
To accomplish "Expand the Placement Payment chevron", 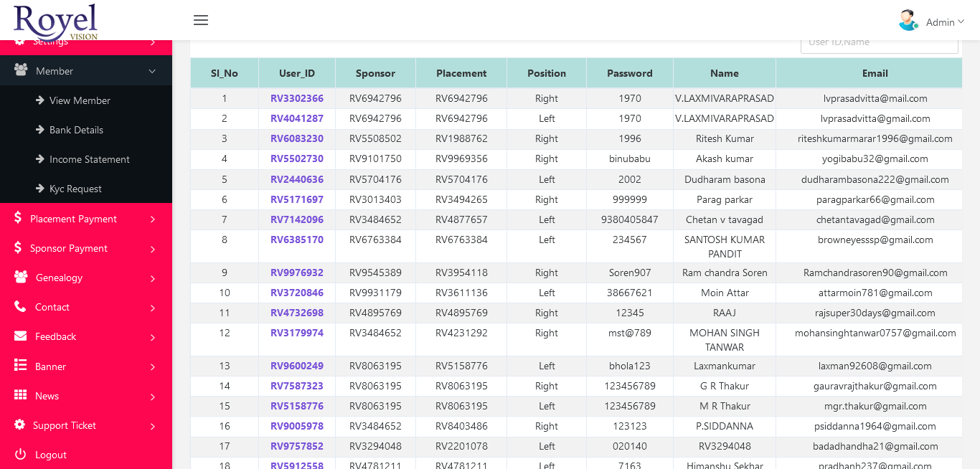I will [x=153, y=219].
